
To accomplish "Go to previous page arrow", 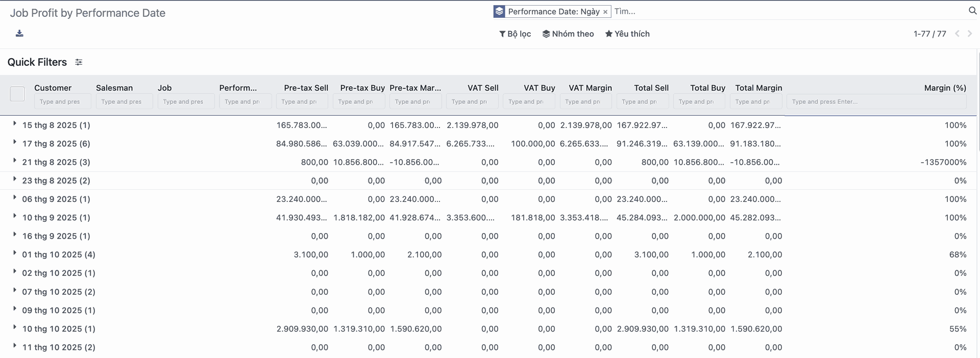I will point(957,34).
